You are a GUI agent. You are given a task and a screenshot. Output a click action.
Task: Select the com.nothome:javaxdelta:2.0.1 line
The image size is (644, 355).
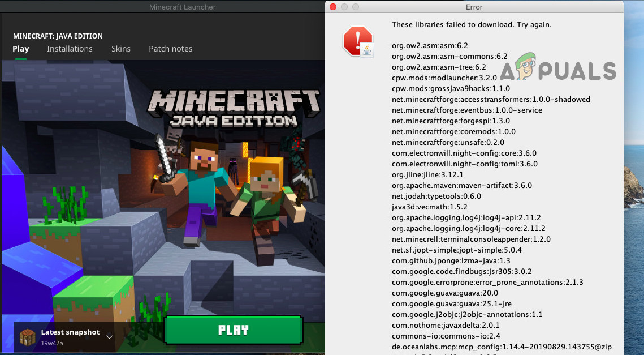tap(446, 325)
